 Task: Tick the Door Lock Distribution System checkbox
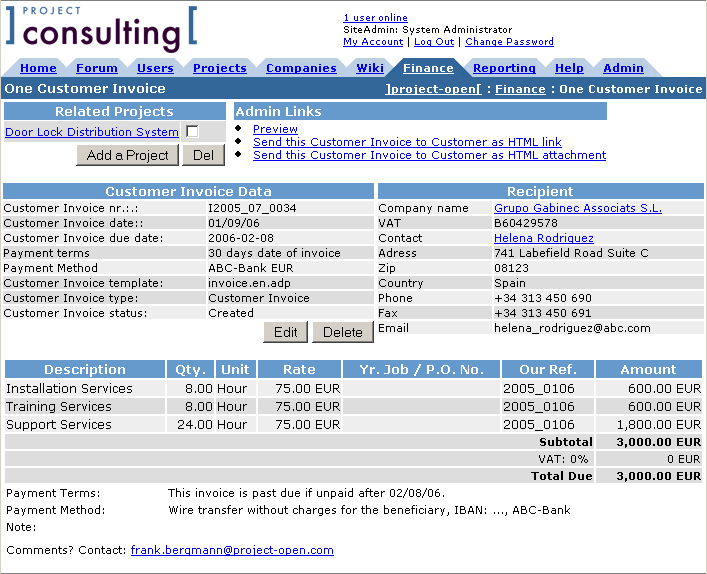(x=192, y=132)
